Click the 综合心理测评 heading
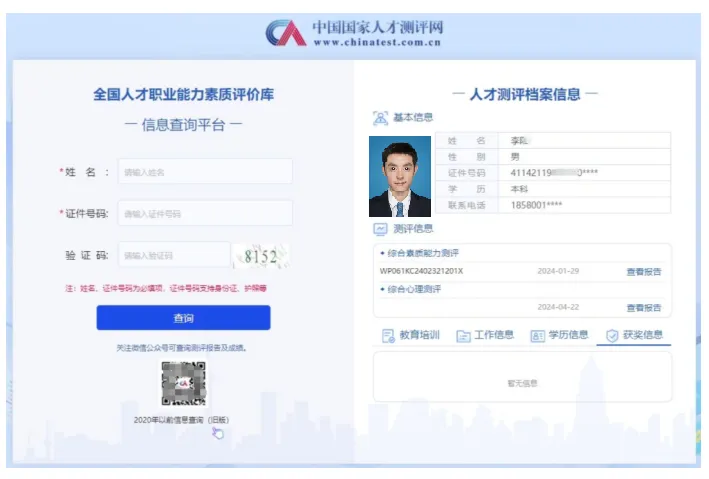 414,289
